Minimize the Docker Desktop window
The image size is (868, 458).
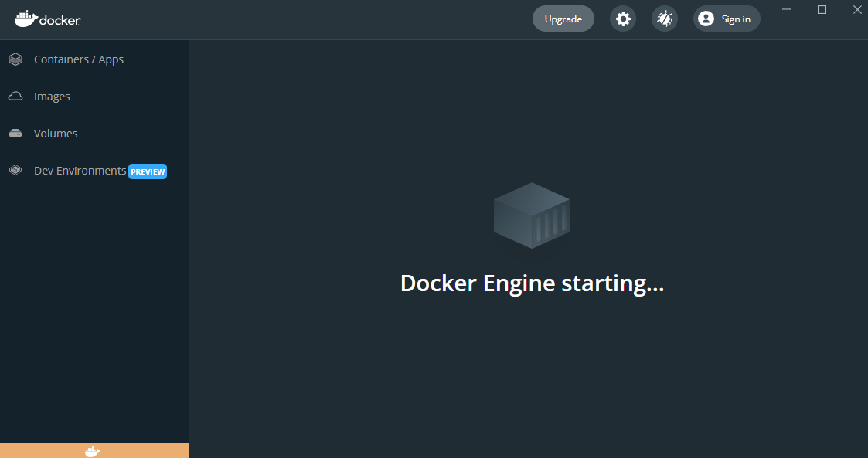pos(786,9)
